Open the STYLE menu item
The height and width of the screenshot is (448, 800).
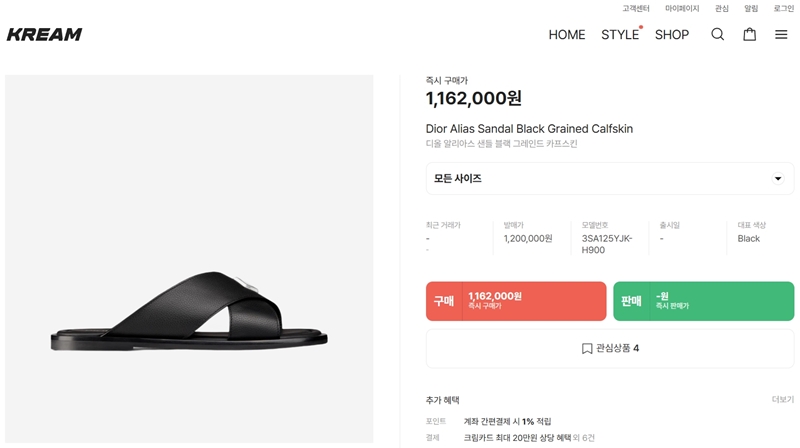click(x=620, y=35)
